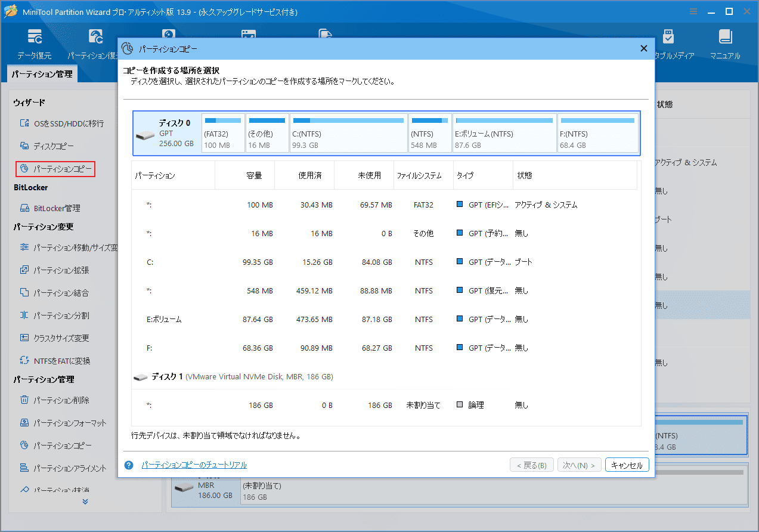This screenshot has width=759, height=532.
Task: Sort by the パーティション column header
Action: tap(173, 175)
